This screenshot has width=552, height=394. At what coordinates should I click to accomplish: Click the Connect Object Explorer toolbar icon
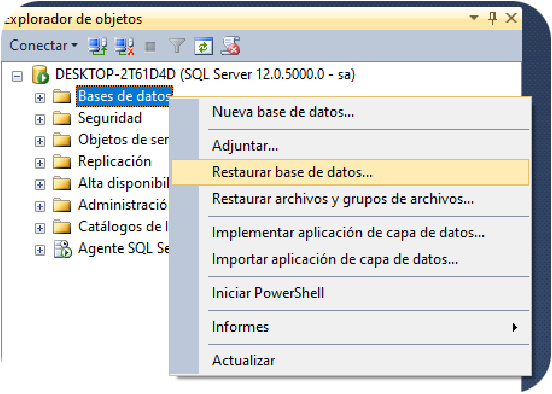97,46
